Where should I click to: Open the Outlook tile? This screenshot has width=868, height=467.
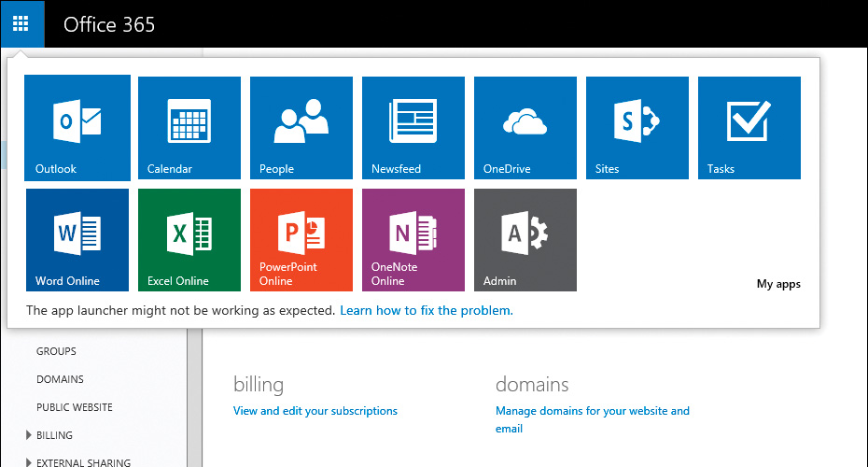[77, 128]
